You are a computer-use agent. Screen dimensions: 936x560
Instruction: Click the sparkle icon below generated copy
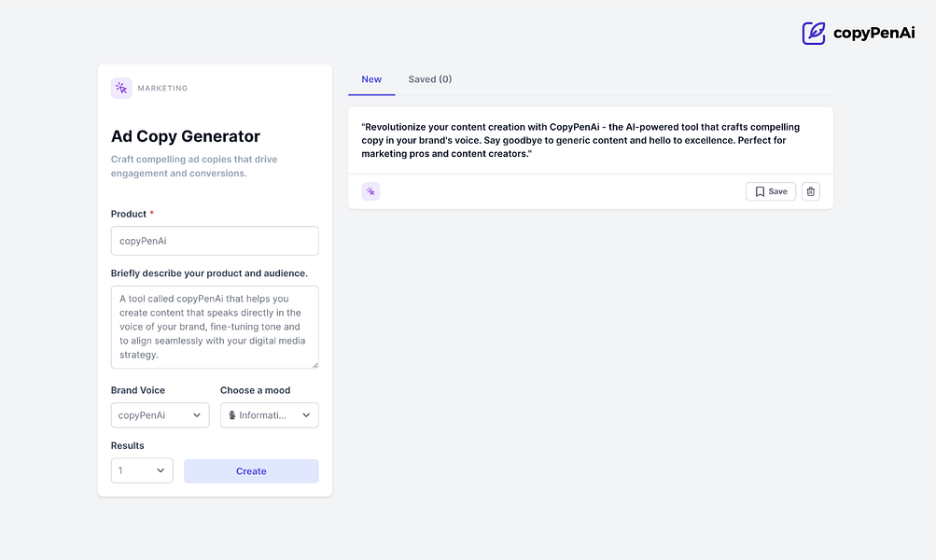(370, 191)
